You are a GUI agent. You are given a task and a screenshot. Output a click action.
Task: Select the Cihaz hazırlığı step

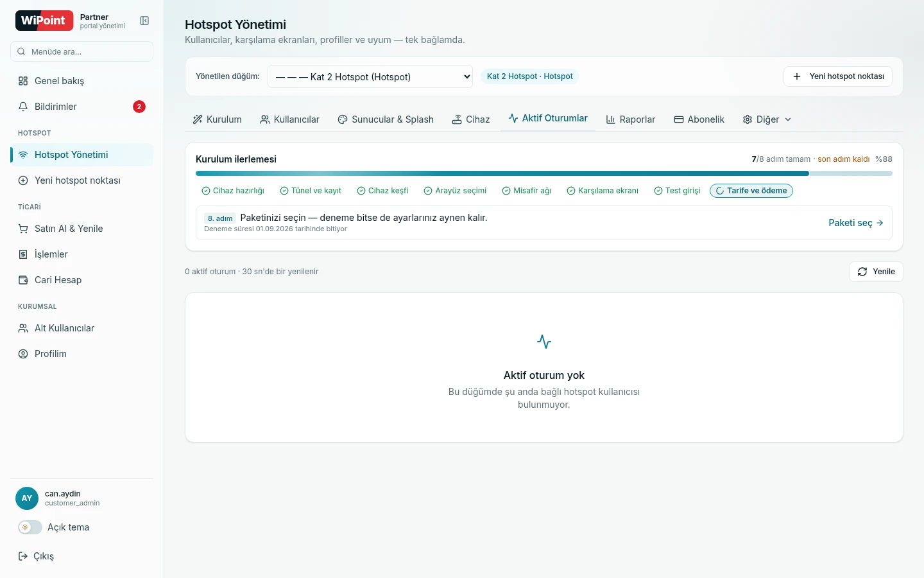pos(233,191)
